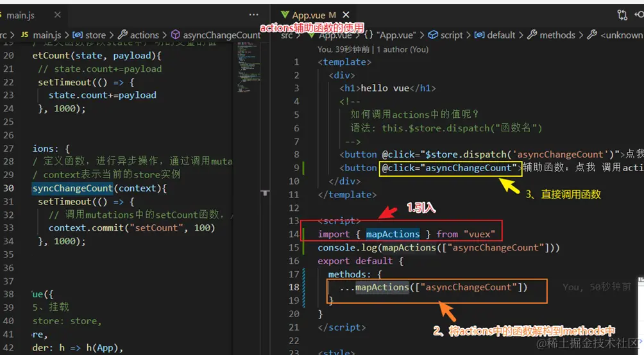Click "$store.dispatch('asyncChangeCount')" on line 8
The image size is (644, 355).
(x=520, y=154)
